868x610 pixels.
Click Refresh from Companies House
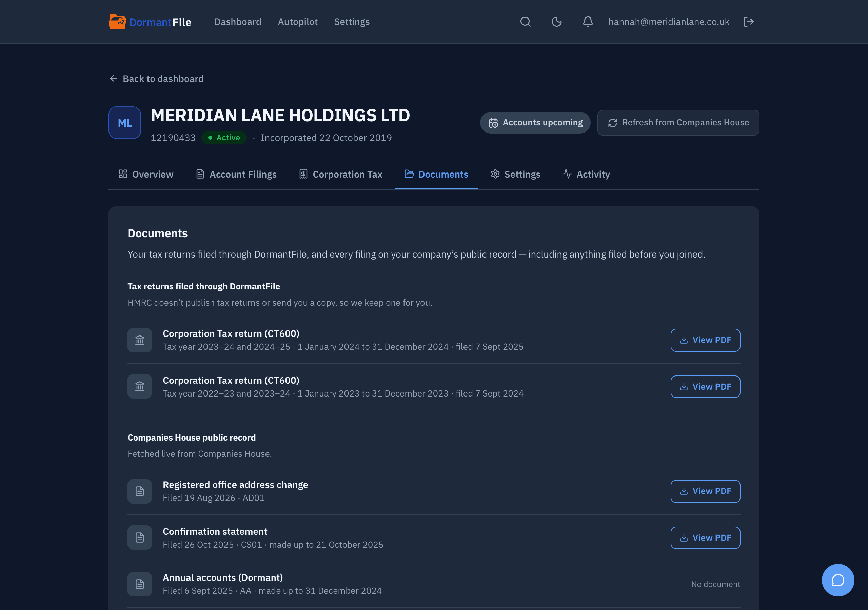tap(678, 123)
